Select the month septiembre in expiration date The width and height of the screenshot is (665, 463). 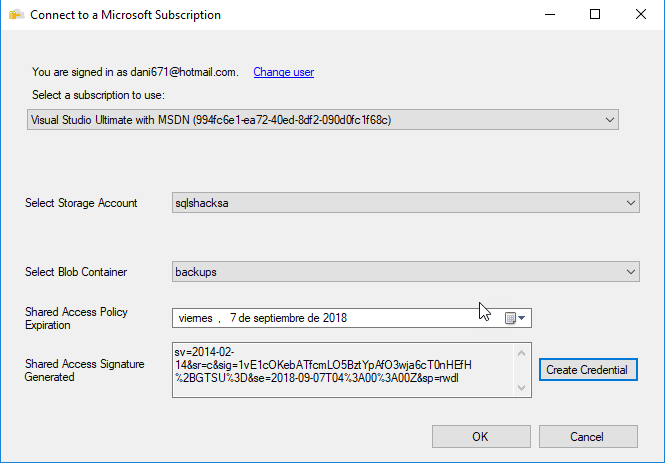tap(283, 318)
